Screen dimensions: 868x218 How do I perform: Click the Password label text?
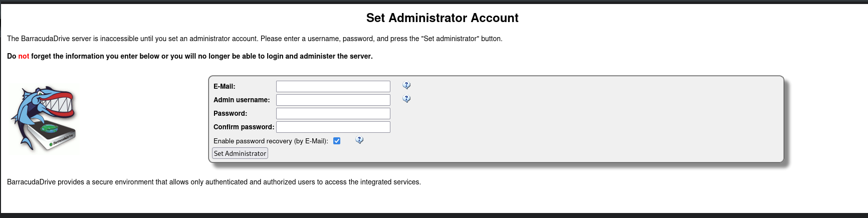coord(231,113)
